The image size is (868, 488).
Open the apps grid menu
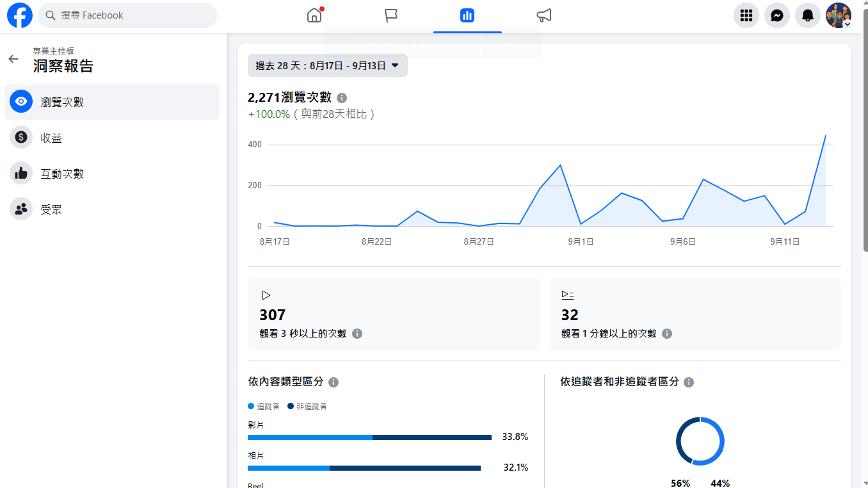tap(746, 15)
